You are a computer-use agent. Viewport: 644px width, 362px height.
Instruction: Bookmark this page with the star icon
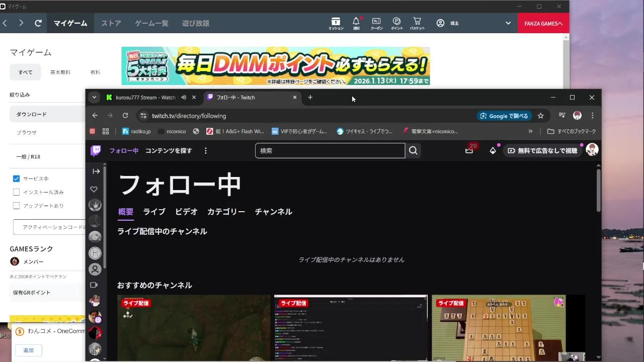coord(540,116)
